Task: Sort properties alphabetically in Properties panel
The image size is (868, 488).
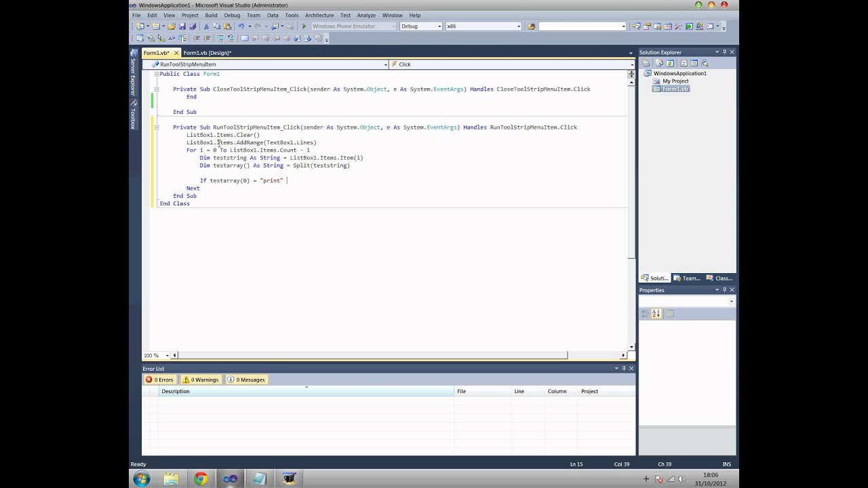Action: click(656, 313)
